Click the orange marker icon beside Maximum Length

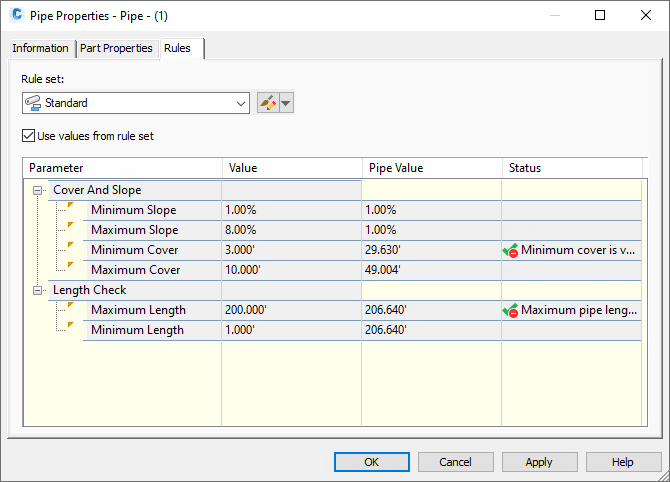point(70,307)
